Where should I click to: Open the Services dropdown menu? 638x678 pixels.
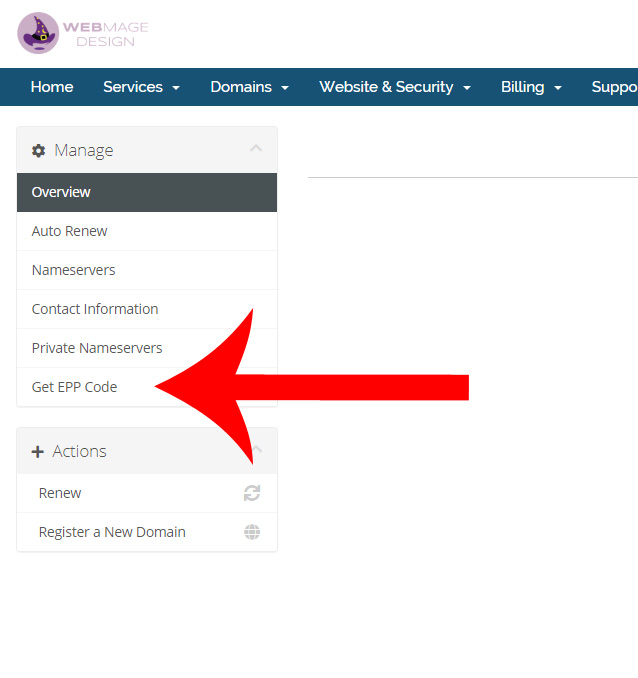(141, 87)
